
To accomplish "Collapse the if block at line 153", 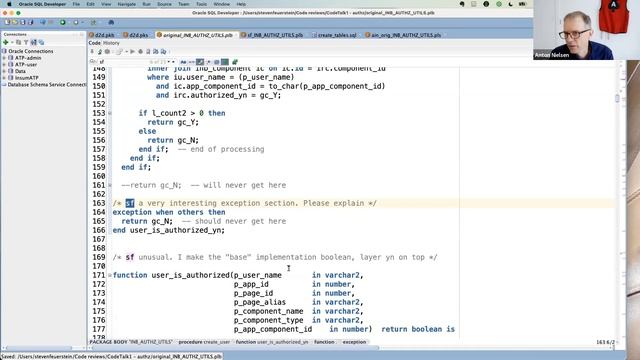I will pyautogui.click(x=110, y=113).
